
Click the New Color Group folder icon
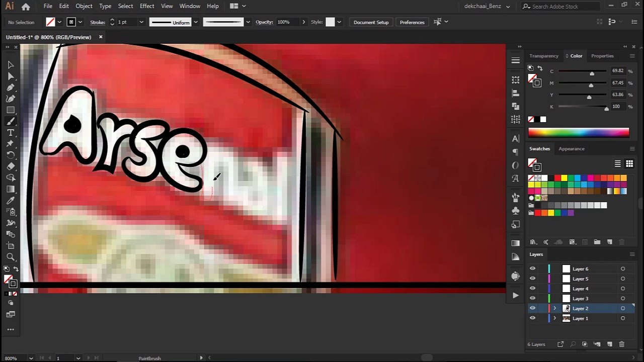tap(597, 242)
